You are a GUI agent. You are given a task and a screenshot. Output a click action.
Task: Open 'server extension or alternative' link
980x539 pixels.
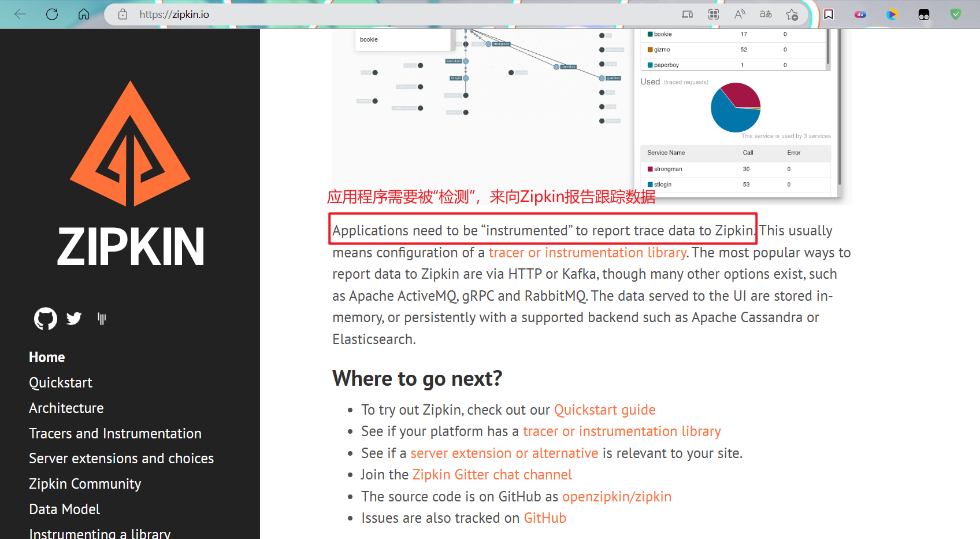[x=504, y=453]
